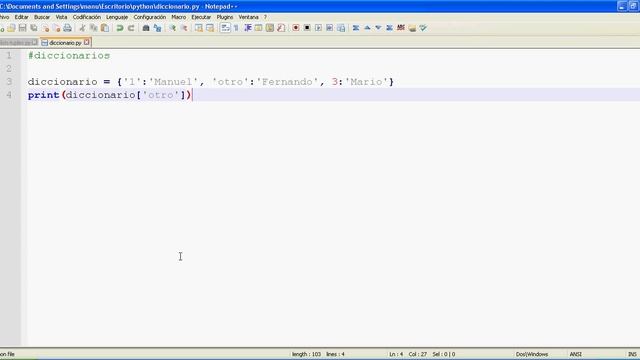
Task: Click the Save recorded macro icon
Action: [x=341, y=28]
